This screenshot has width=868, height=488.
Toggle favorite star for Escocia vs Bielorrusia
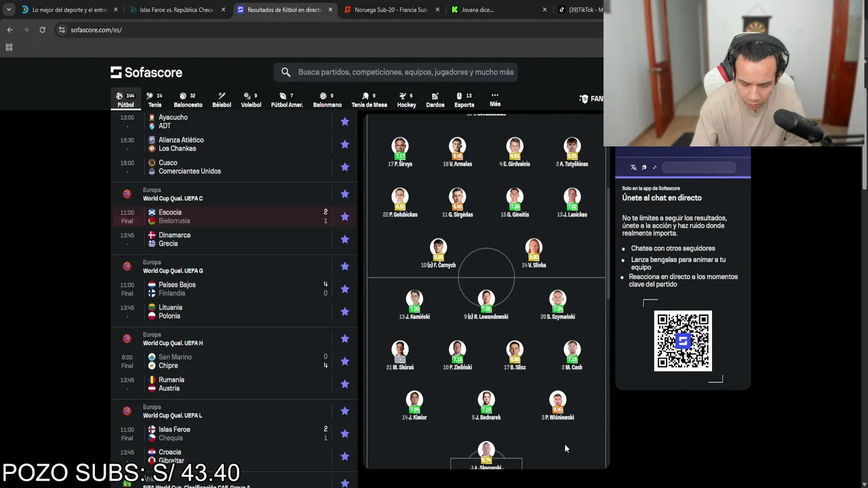344,216
